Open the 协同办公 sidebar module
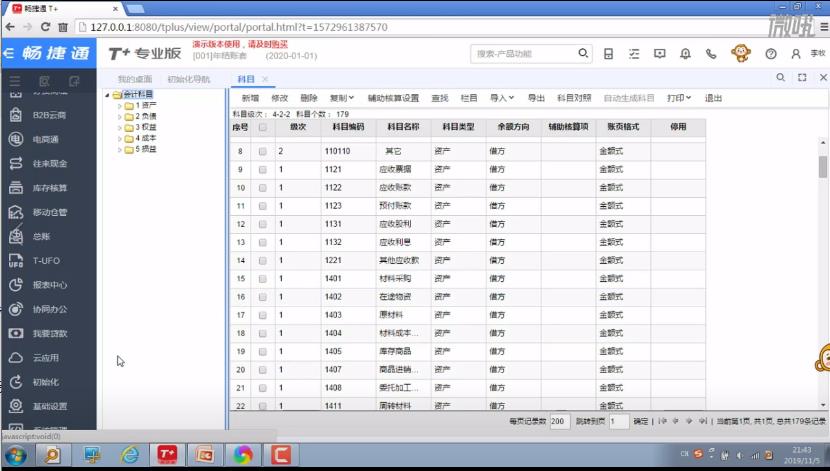Viewport: 830px width, 471px height. [x=48, y=309]
